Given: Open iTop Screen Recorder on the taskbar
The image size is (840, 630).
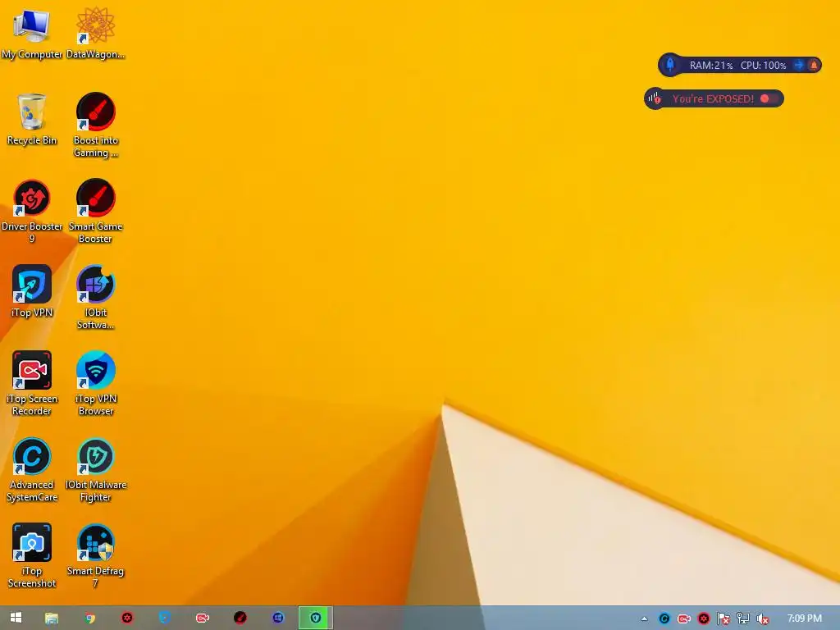Looking at the screenshot, I should click(x=203, y=619).
